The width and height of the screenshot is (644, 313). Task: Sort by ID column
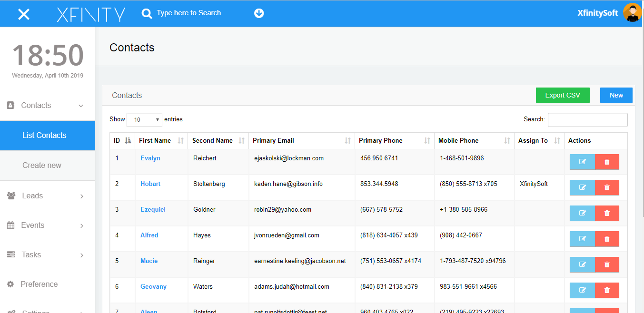coord(122,141)
